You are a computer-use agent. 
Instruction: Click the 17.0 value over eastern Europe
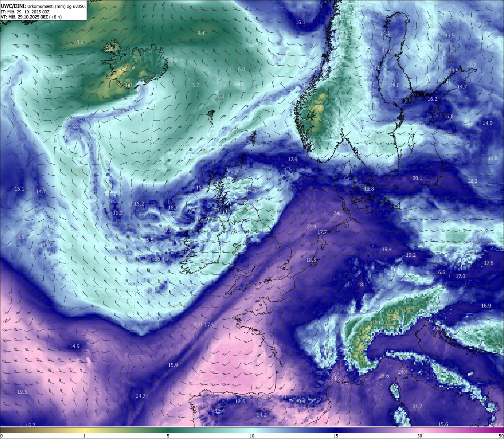coord(460,276)
